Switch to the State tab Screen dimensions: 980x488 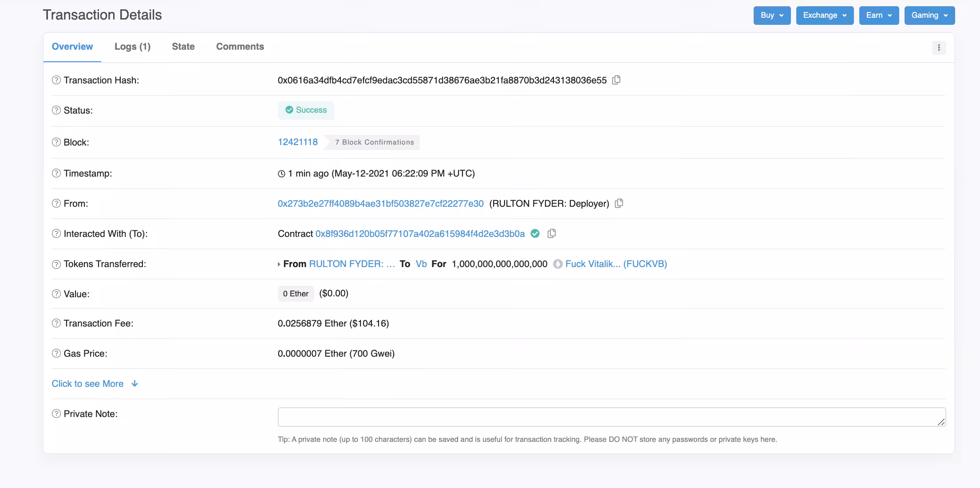click(183, 47)
